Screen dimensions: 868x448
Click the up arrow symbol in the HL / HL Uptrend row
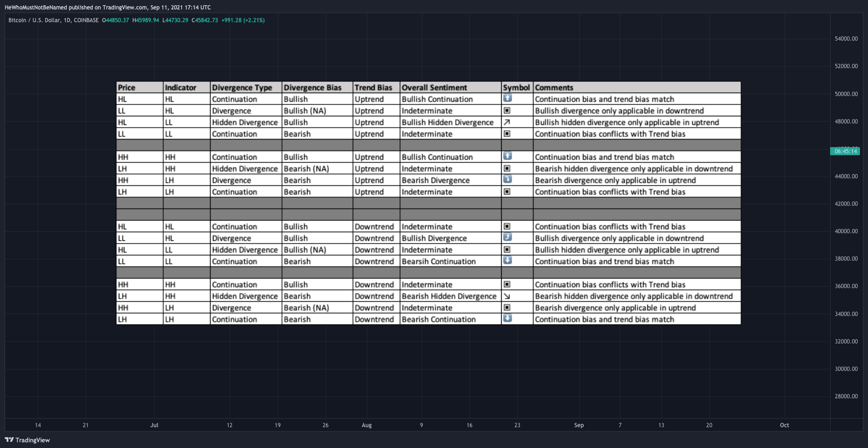click(x=507, y=98)
